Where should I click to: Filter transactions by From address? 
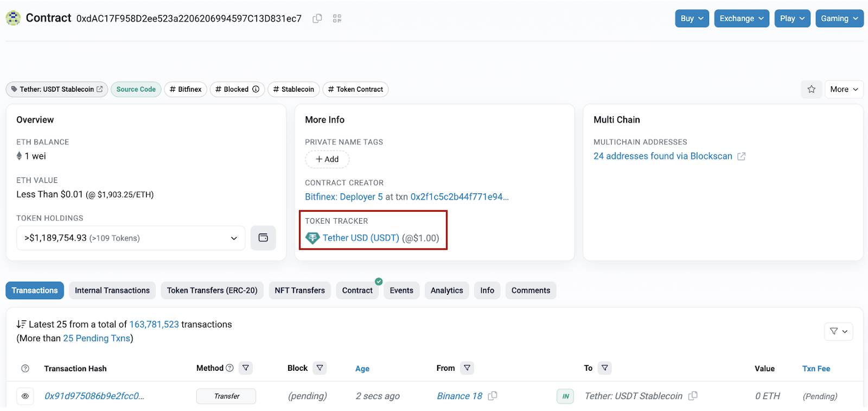click(x=467, y=368)
